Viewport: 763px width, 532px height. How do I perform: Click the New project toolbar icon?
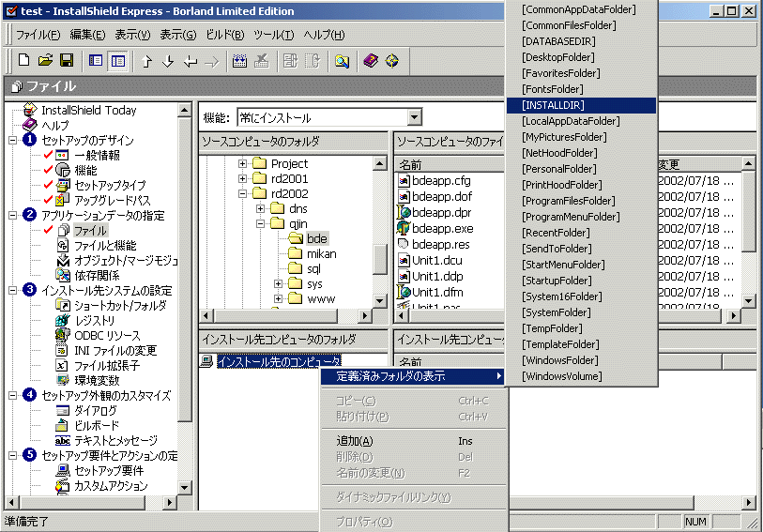click(23, 60)
